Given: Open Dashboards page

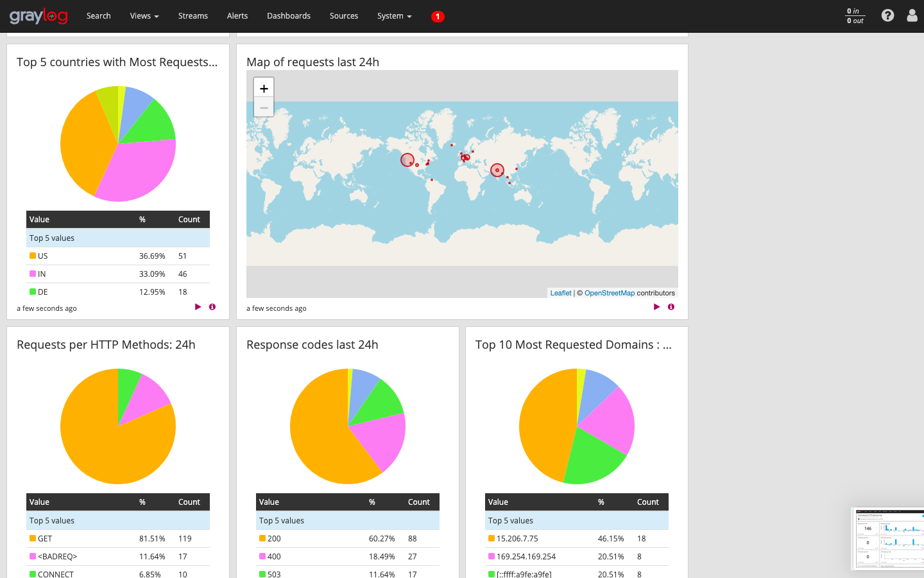Looking at the screenshot, I should (289, 16).
